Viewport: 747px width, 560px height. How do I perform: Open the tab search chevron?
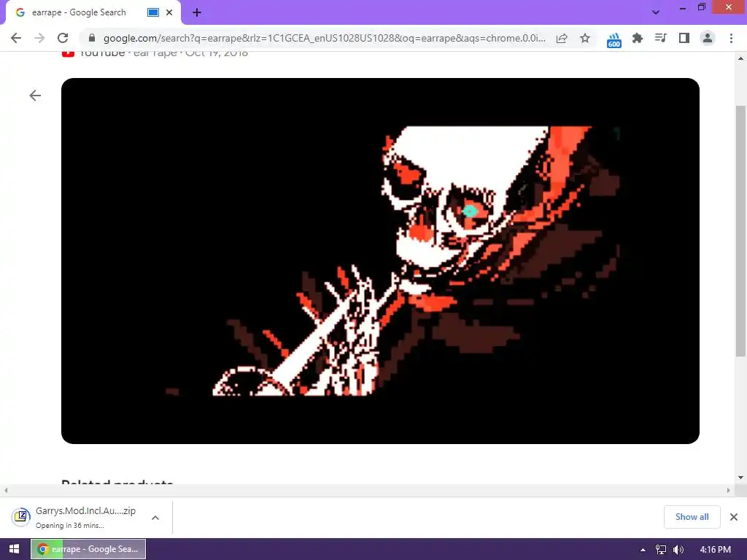[x=656, y=12]
